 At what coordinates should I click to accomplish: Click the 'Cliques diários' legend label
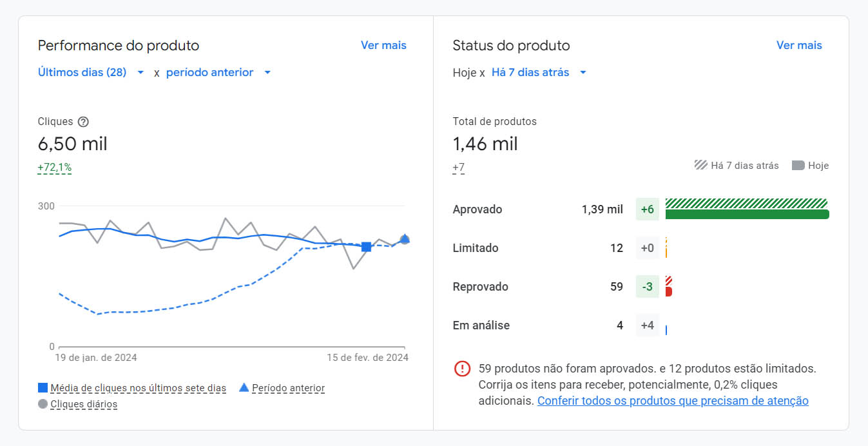[x=84, y=404]
